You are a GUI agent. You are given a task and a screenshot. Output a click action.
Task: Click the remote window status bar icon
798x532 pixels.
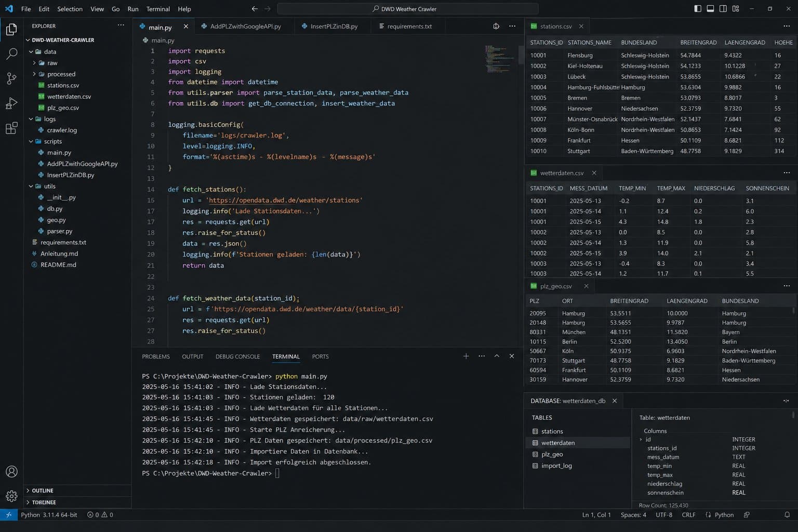pyautogui.click(x=9, y=515)
